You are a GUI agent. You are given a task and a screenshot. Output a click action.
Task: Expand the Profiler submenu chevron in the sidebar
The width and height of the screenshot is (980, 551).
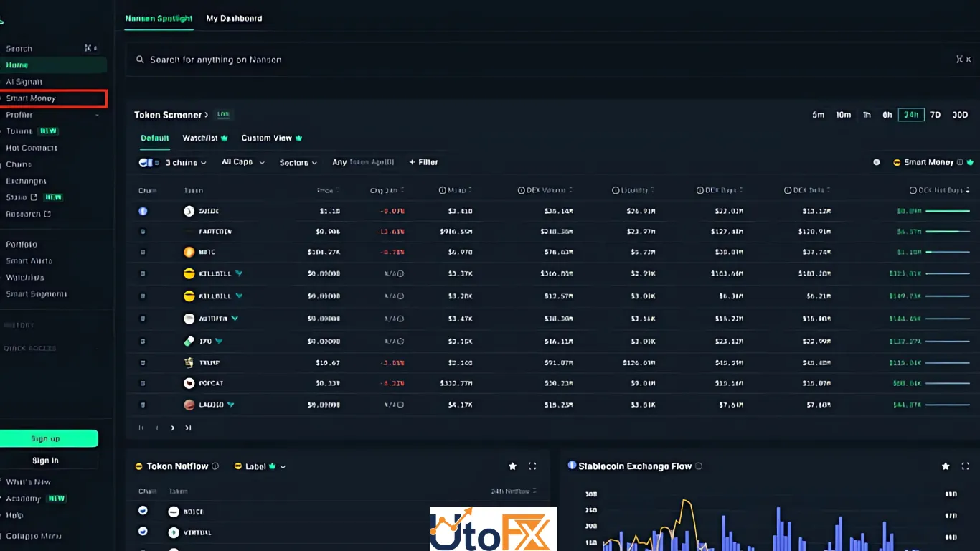coord(98,115)
